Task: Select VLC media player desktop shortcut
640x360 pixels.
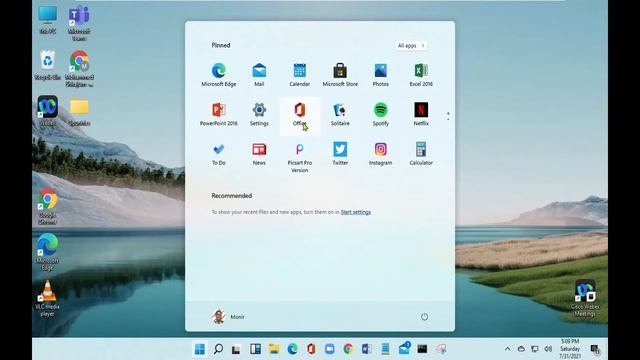Action: point(47,298)
